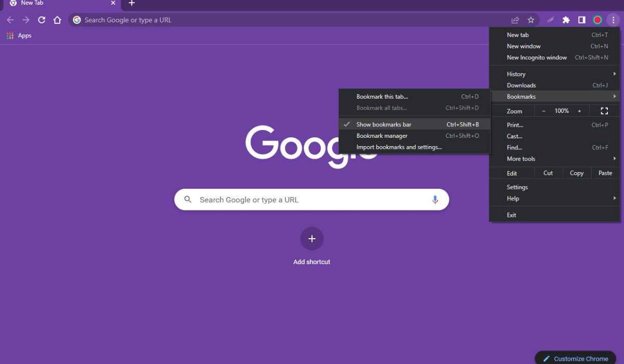Click the bookmark star icon
This screenshot has height=364, width=624.
click(531, 20)
